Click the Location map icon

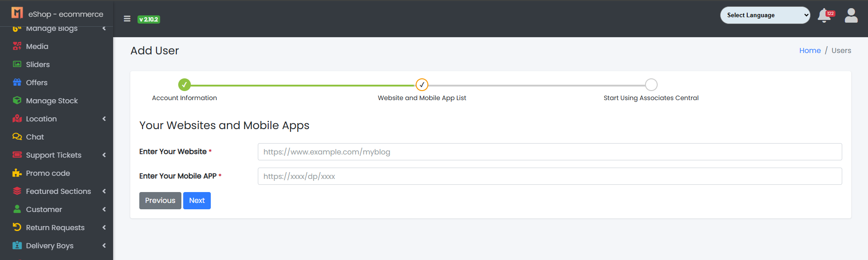click(17, 118)
